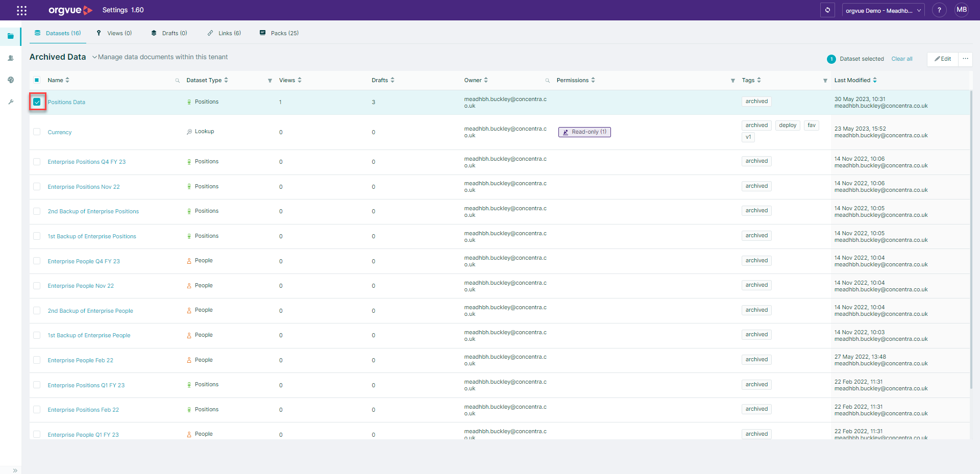Open the MB user avatar menu
980x474 pixels.
pos(962,10)
